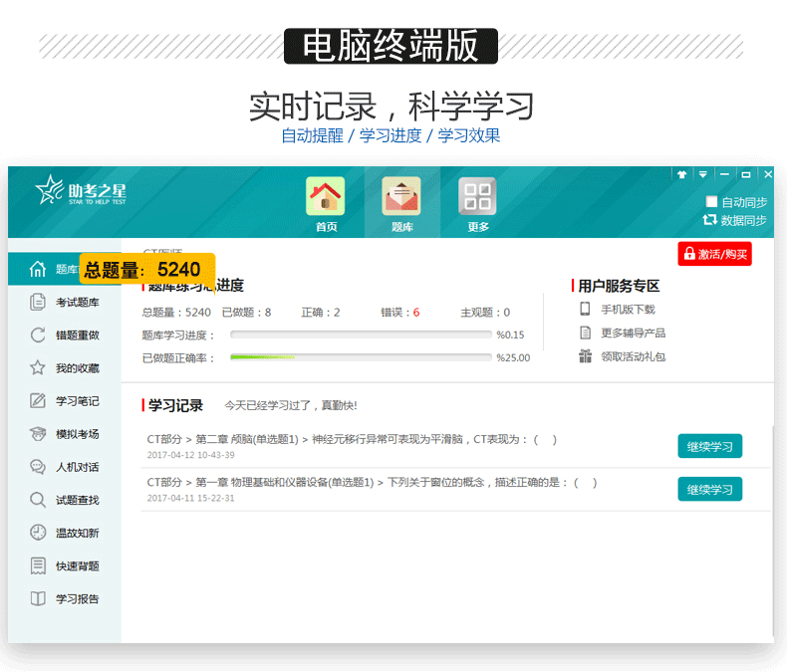
Task: Open 考试题库 in the sidebar
Action: [x=64, y=302]
